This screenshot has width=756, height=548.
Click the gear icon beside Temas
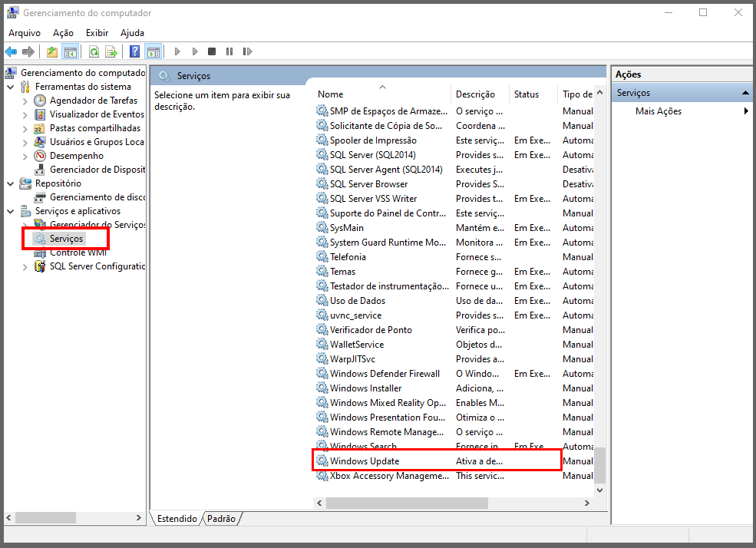tap(322, 272)
